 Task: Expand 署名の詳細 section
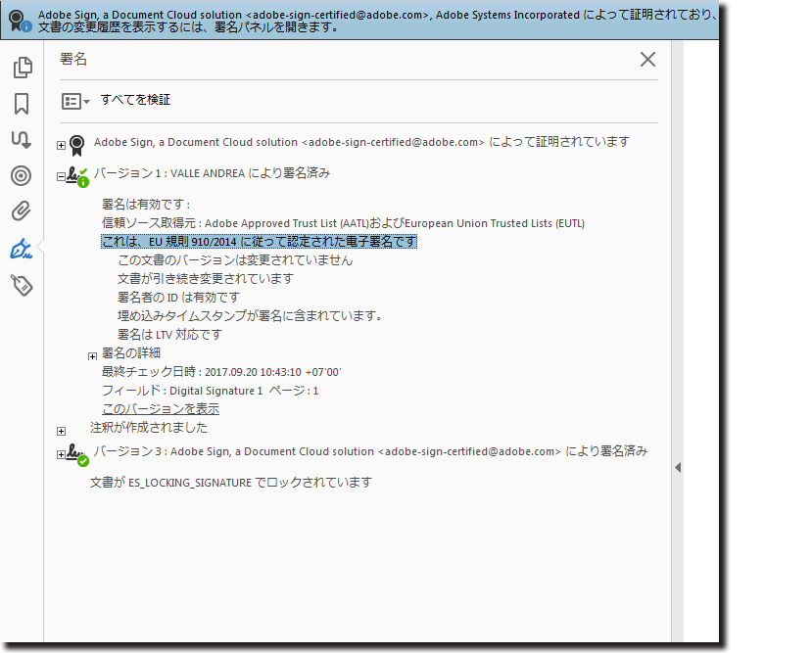pos(92,356)
